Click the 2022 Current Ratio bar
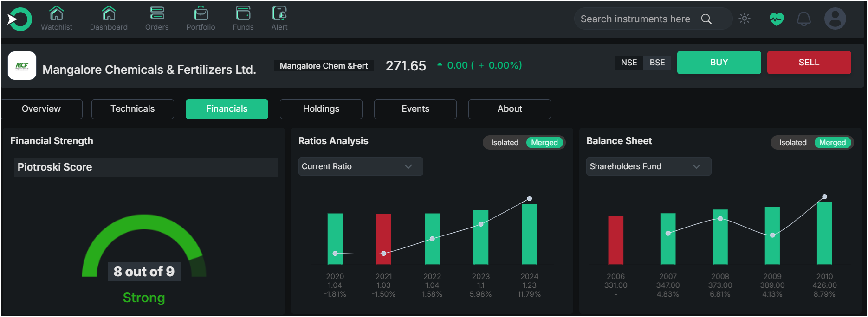Viewport: 868px width, 317px height. pos(432,239)
